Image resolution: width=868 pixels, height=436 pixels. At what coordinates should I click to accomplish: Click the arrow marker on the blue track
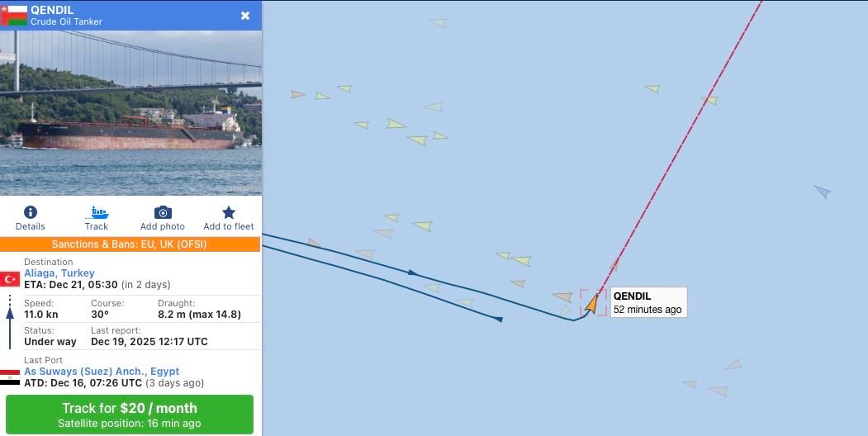pos(412,272)
